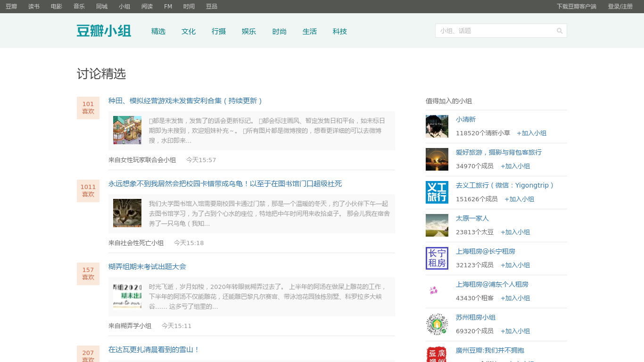Switch to 精选 category tab
Image resolution: width=644 pixels, height=362 pixels.
point(158,31)
